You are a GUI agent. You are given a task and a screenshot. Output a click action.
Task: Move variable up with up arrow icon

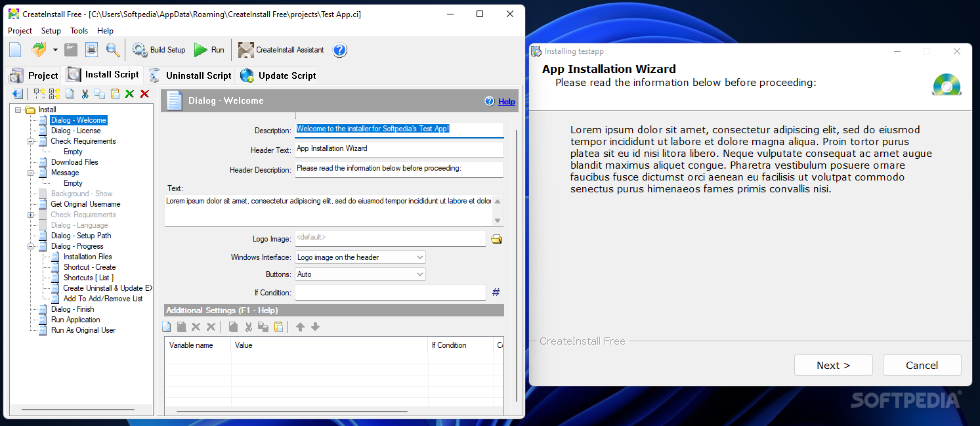tap(300, 327)
